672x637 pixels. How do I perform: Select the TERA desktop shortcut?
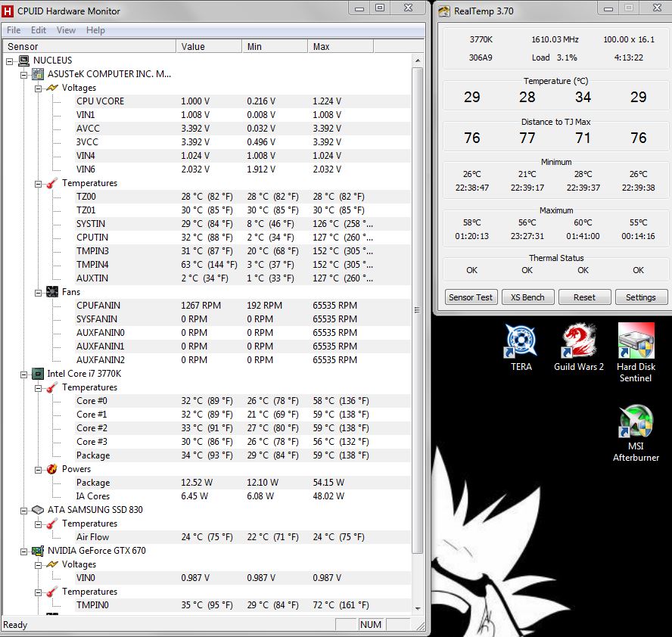click(521, 347)
